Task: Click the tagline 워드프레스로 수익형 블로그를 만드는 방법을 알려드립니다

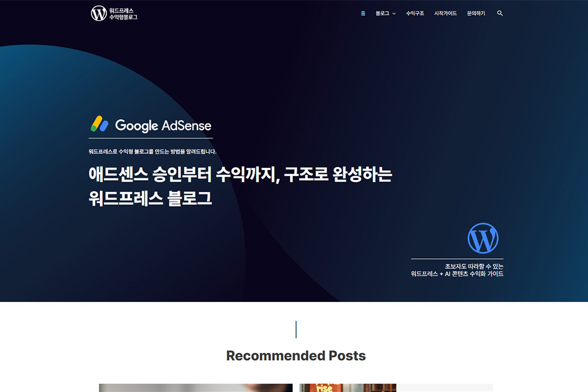Action: [x=152, y=151]
